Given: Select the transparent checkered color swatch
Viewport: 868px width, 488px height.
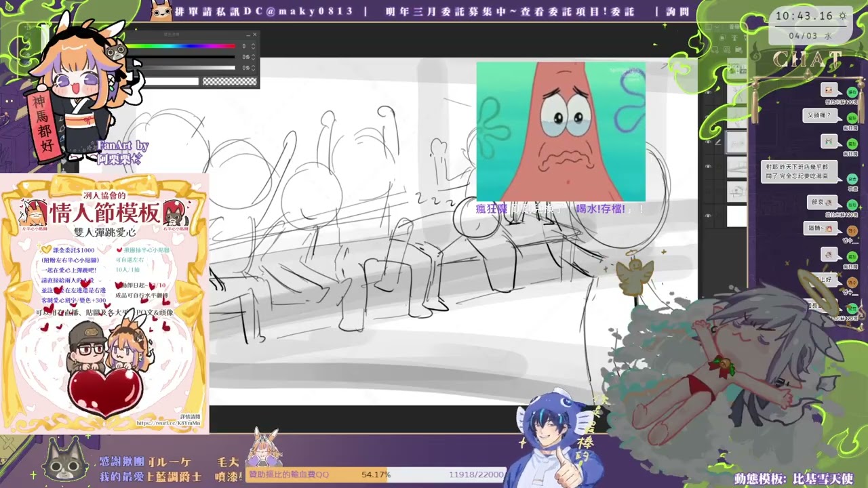Looking at the screenshot, I should (230, 81).
